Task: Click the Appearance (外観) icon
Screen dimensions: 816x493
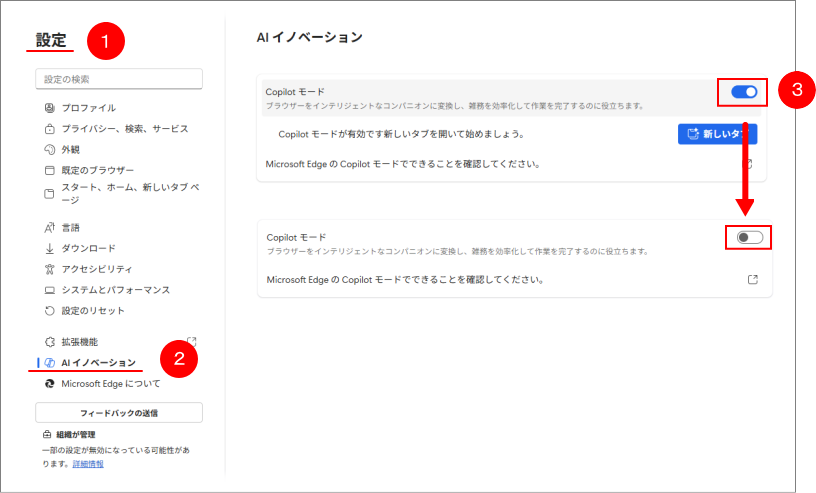Action: (49, 149)
